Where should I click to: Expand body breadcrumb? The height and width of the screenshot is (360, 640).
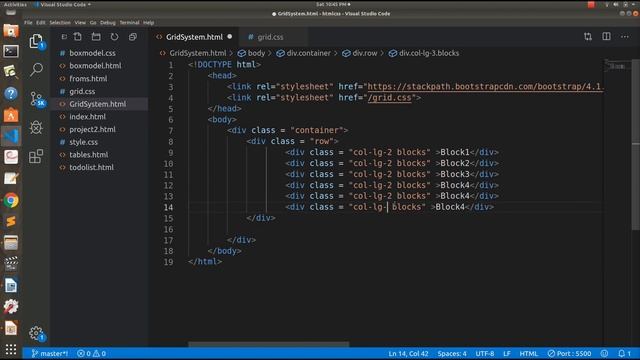pos(251,53)
